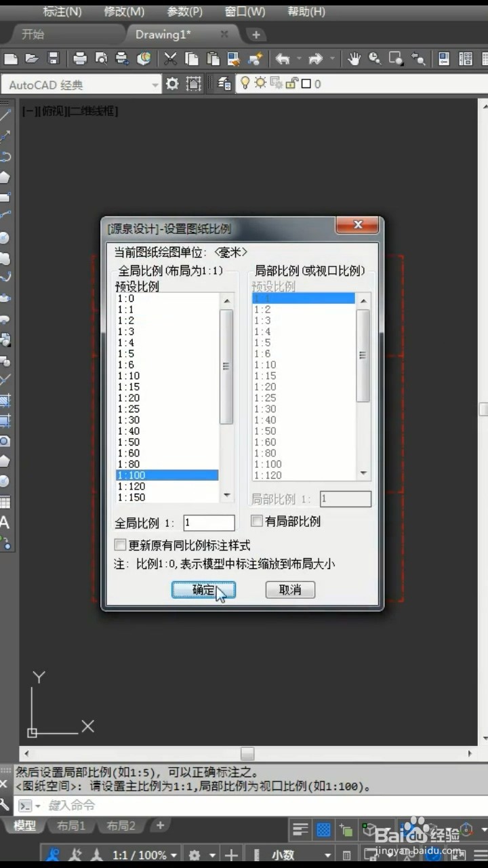Click the New drawing icon
Viewport: 488px width, 868px height.
click(11, 59)
